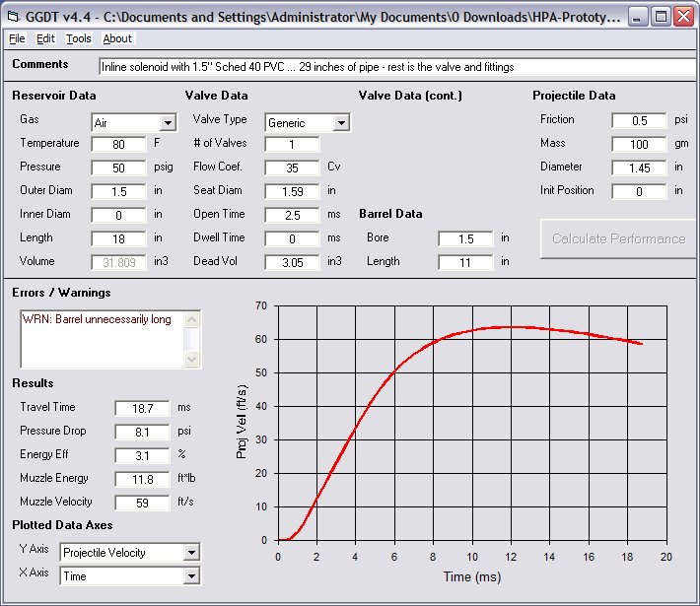Open the Tools menu

79,38
